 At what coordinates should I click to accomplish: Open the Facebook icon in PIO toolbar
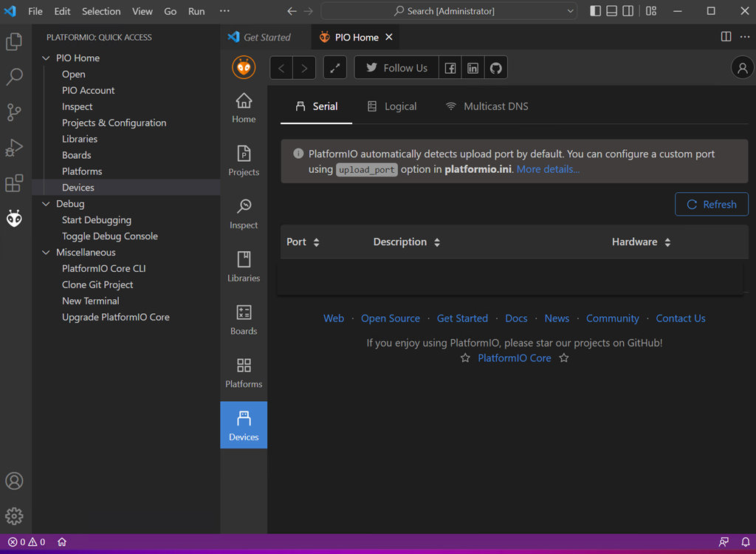pos(450,68)
